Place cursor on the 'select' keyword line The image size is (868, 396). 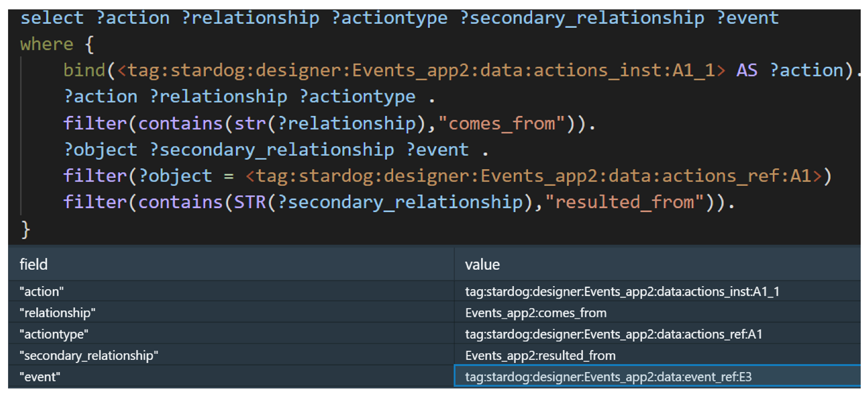pos(52,17)
